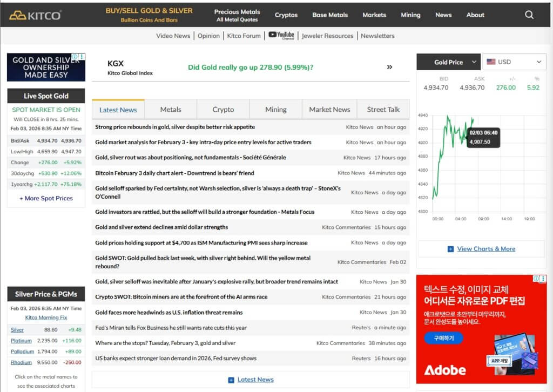Click the Silver metal name link

(17, 329)
